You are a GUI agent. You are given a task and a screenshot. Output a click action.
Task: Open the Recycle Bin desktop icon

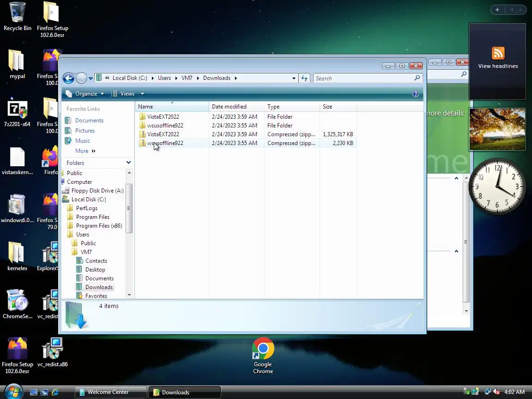coord(17,17)
